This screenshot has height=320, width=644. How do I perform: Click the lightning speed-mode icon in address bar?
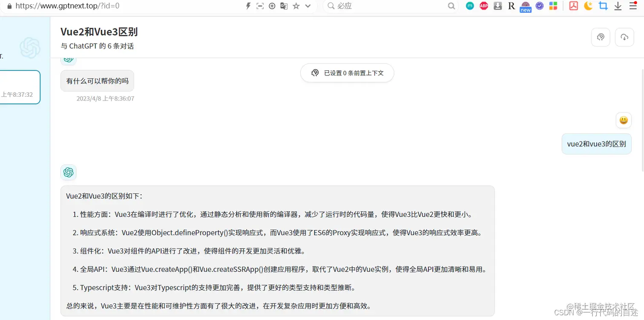click(248, 6)
